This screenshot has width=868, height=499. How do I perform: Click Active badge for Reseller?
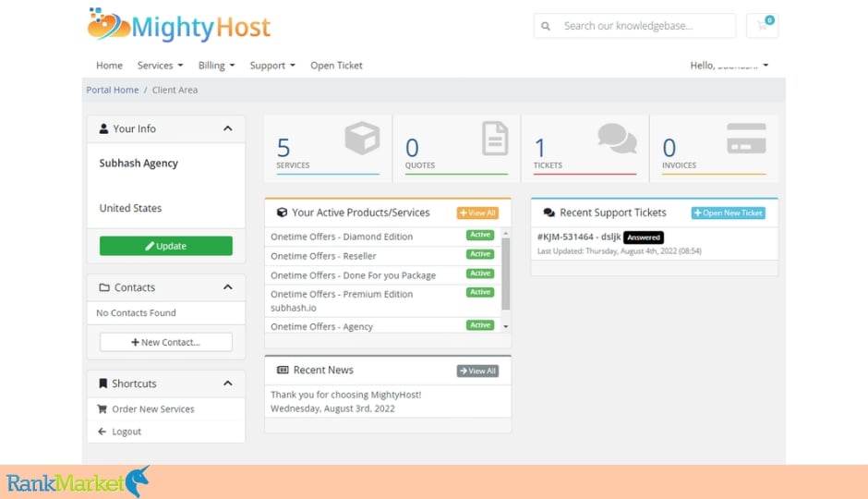click(480, 254)
